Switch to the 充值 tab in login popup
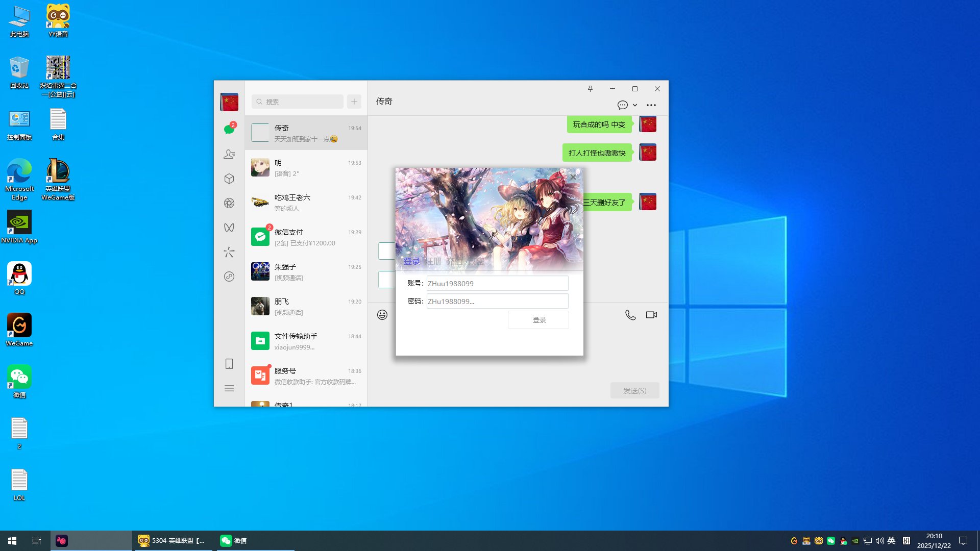Screen dimensions: 980x551 (454, 261)
